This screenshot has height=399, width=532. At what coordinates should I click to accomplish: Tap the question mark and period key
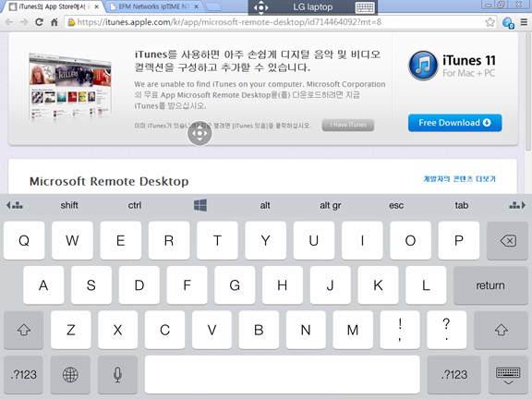[x=446, y=330]
